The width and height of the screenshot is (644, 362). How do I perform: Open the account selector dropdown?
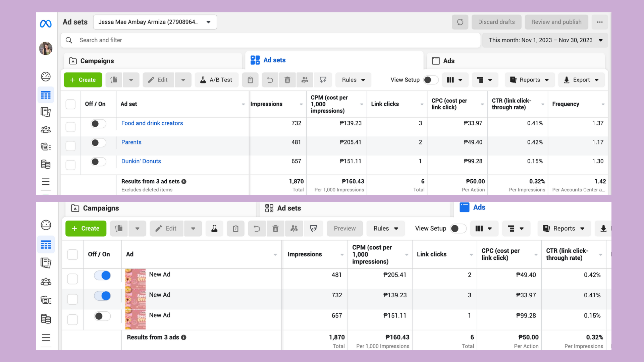155,22
